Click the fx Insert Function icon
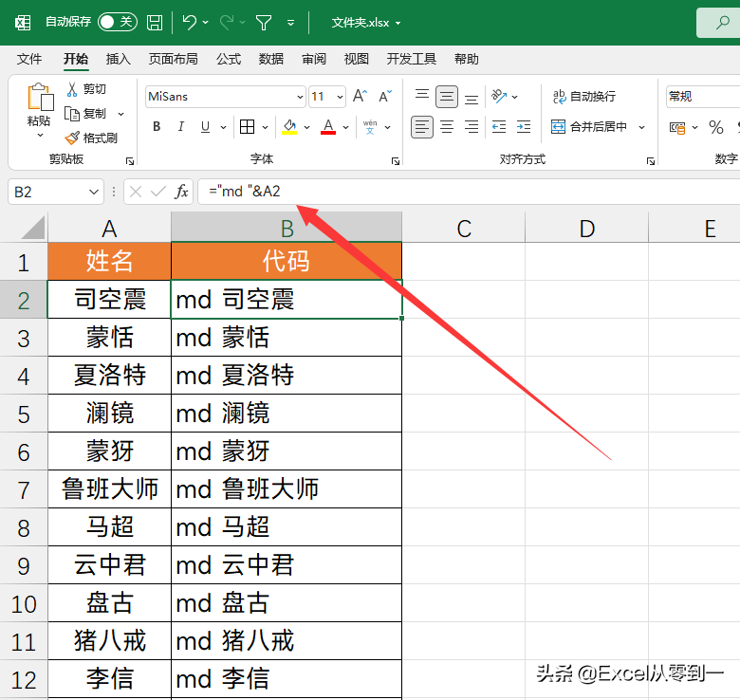 click(181, 192)
